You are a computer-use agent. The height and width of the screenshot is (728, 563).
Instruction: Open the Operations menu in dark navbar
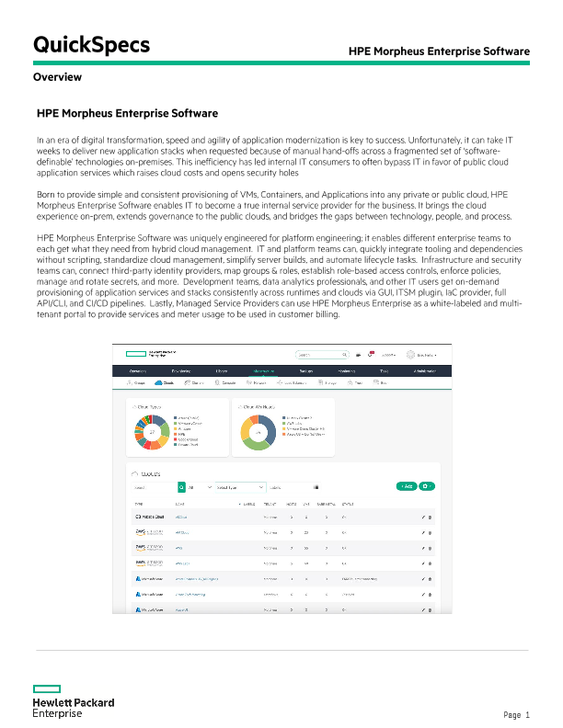click(137, 371)
